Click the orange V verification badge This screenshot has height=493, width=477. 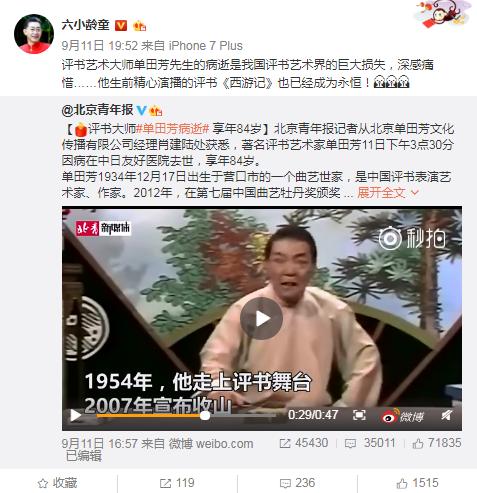click(121, 26)
